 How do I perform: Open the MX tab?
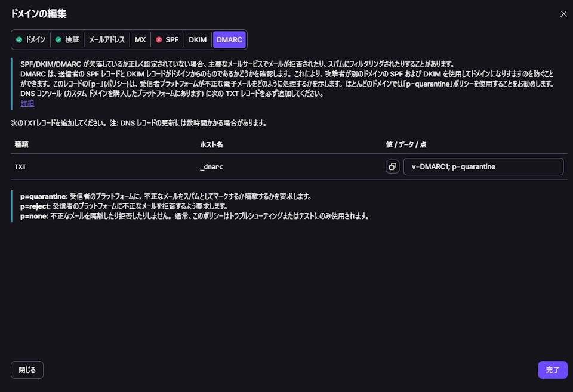[140, 39]
